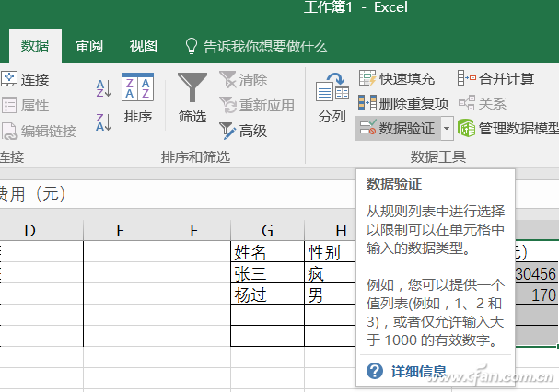This screenshot has height=392, width=559.
Task: Expand the Data Validation dropdown arrow
Action: click(x=447, y=128)
